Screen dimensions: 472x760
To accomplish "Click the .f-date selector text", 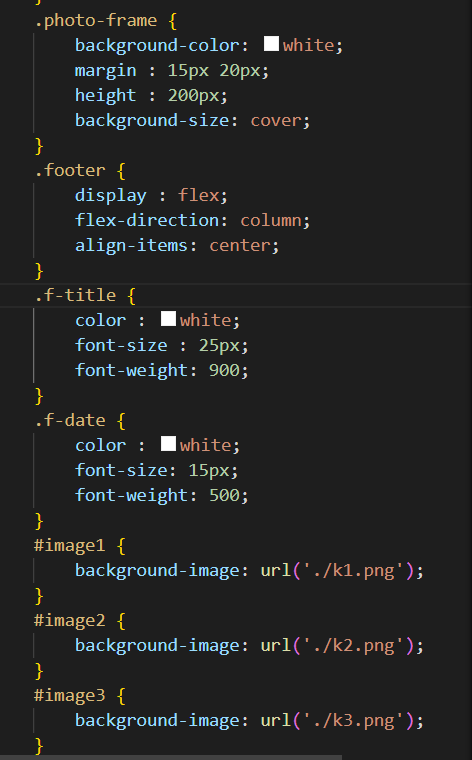I will coord(70,420).
